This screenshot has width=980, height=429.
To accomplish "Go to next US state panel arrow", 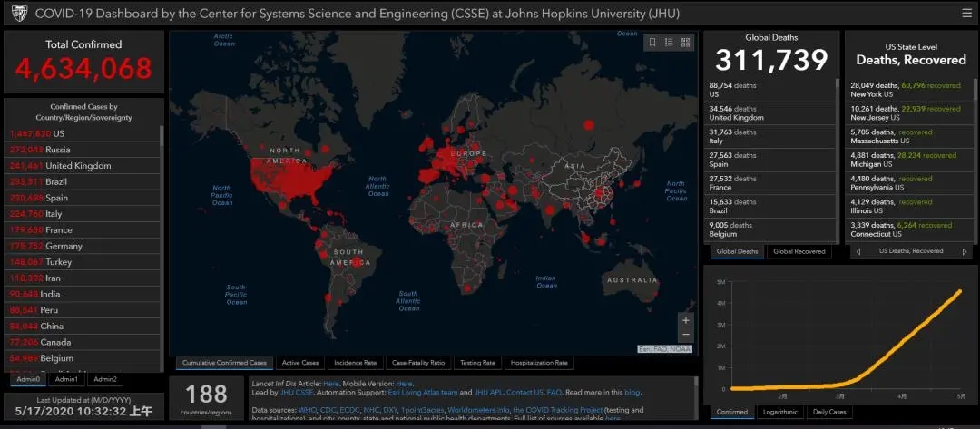I will tap(964, 251).
